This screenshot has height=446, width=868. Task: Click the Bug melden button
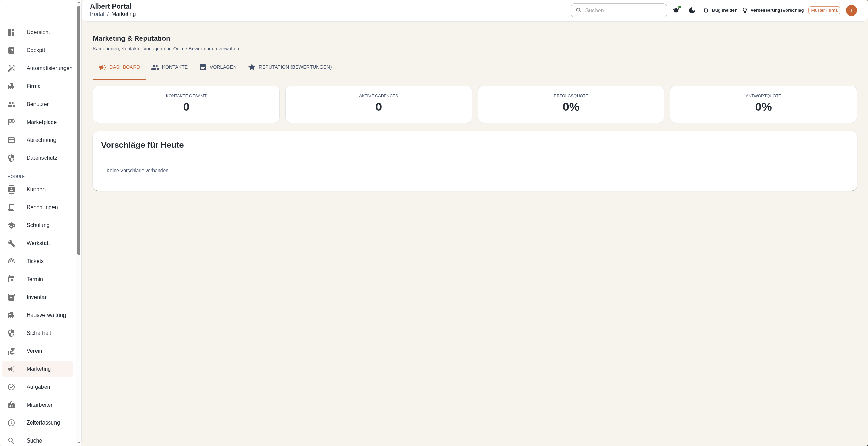point(720,10)
